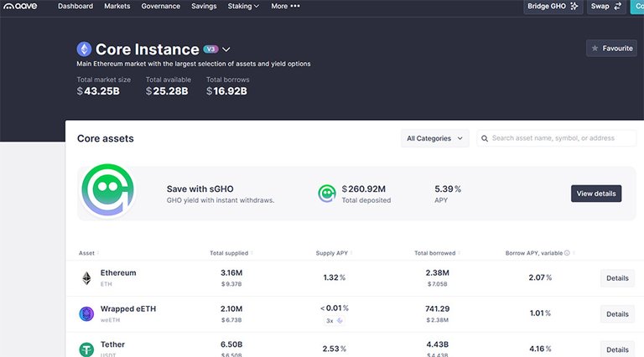644x357 pixels.
Task: Click the Ethereum market icon beside Core Instance
Action: 84,49
